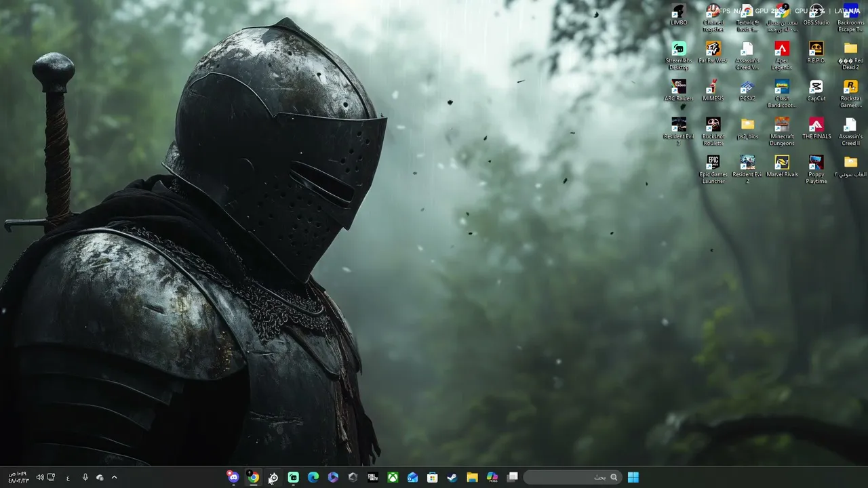Screen dimensions: 868x488
Task: Click the R.E.P.O. game icon
Action: pos(816,54)
